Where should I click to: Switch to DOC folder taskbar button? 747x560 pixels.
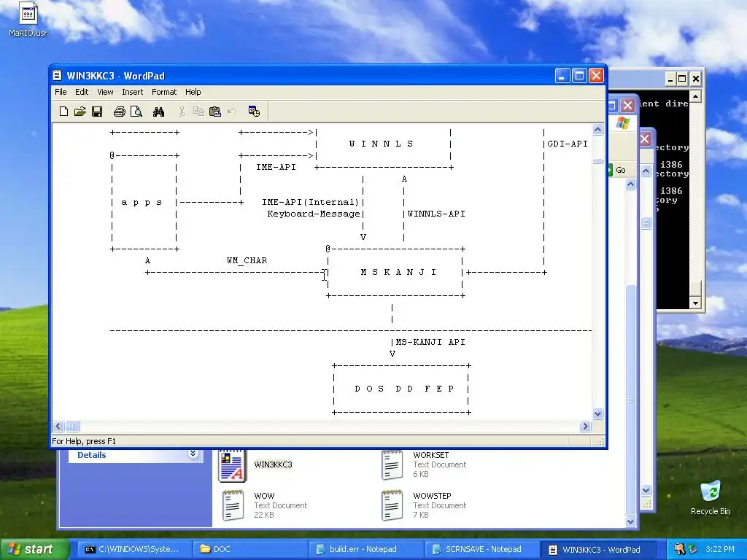(249, 549)
